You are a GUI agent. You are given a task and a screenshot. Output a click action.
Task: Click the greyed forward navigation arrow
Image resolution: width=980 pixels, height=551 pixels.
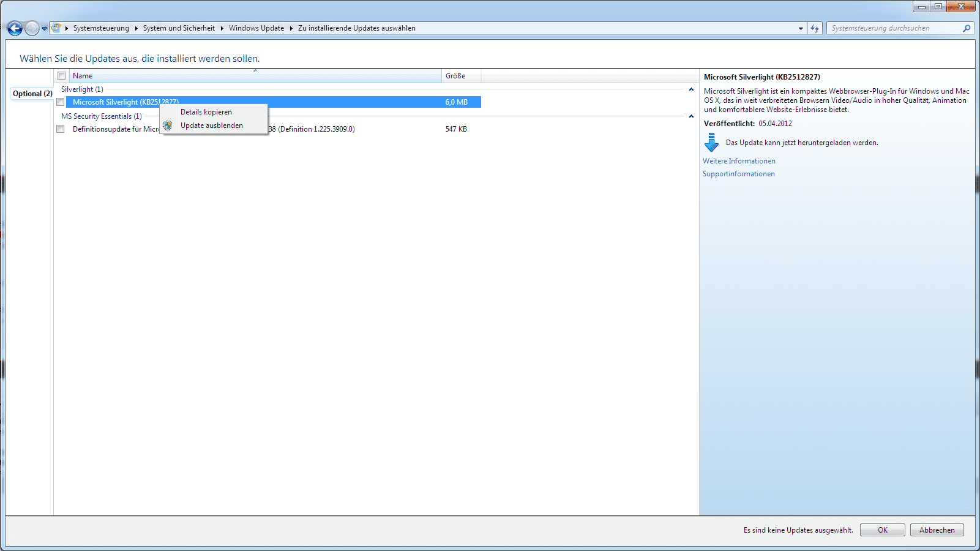coord(32,28)
